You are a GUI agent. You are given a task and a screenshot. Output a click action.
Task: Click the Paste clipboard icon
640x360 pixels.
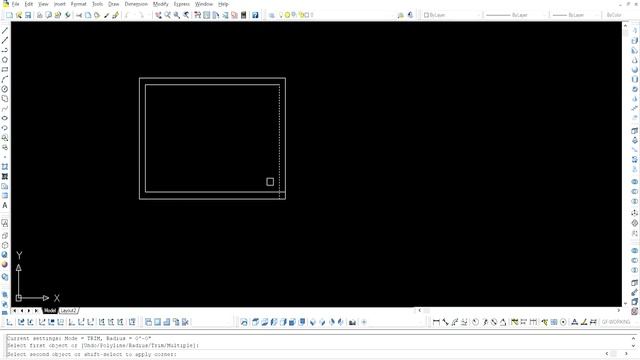coord(97,15)
